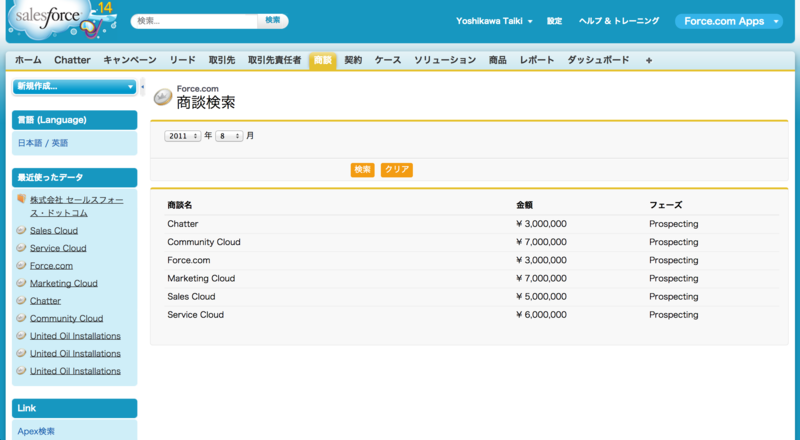This screenshot has height=440, width=800.
Task: Click the orange 検索 button
Action: pos(362,170)
